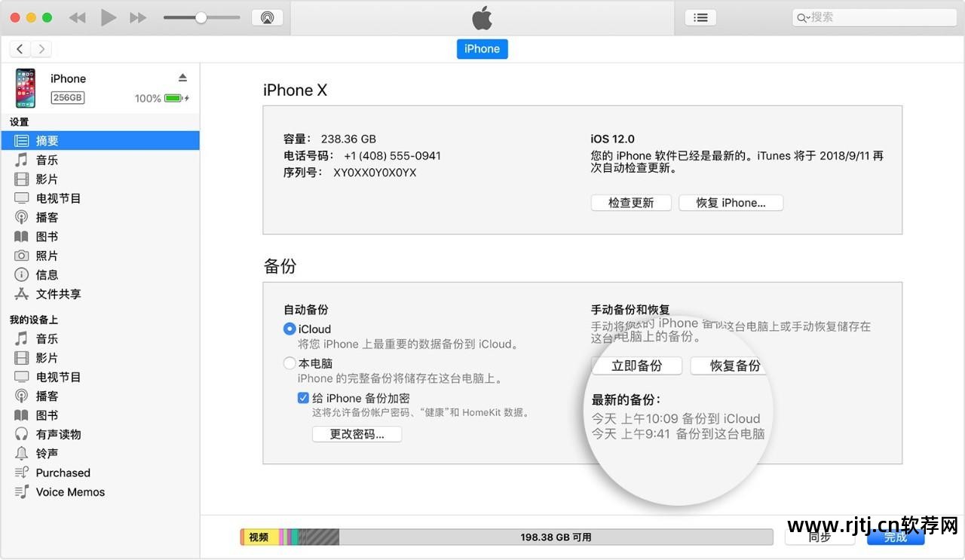Click the battery charge indicator icon
965x560 pixels.
[x=176, y=98]
